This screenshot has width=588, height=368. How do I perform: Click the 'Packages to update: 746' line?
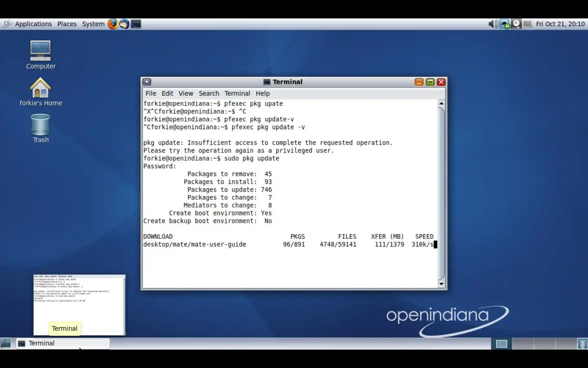point(229,190)
